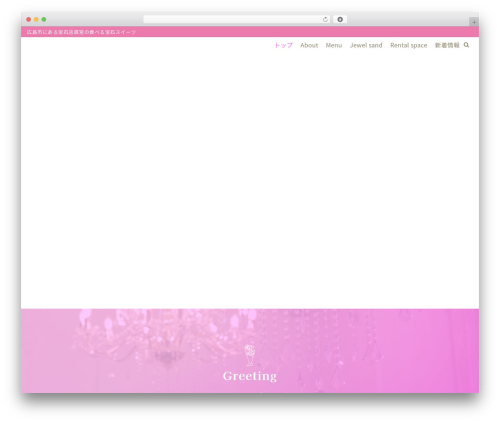The image size is (500, 423).
Task: Reload the page using the refresh icon
Action: (325, 20)
